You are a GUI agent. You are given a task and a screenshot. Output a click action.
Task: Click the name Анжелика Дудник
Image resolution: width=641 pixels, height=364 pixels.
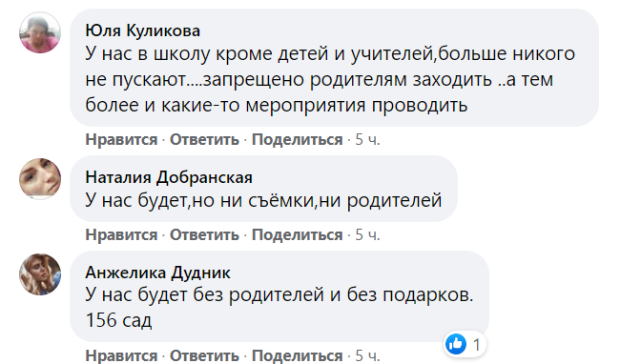(x=157, y=273)
